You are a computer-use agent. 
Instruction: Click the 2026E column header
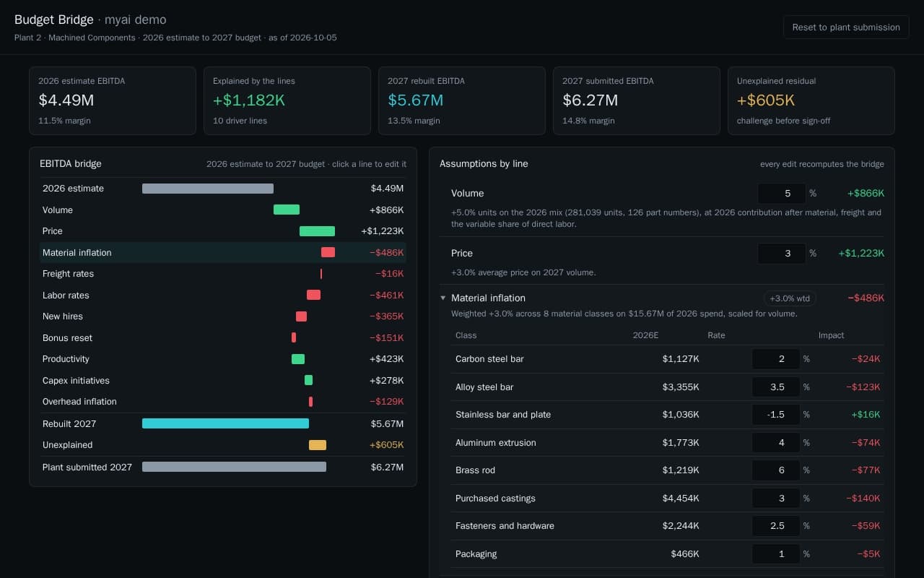pos(645,335)
